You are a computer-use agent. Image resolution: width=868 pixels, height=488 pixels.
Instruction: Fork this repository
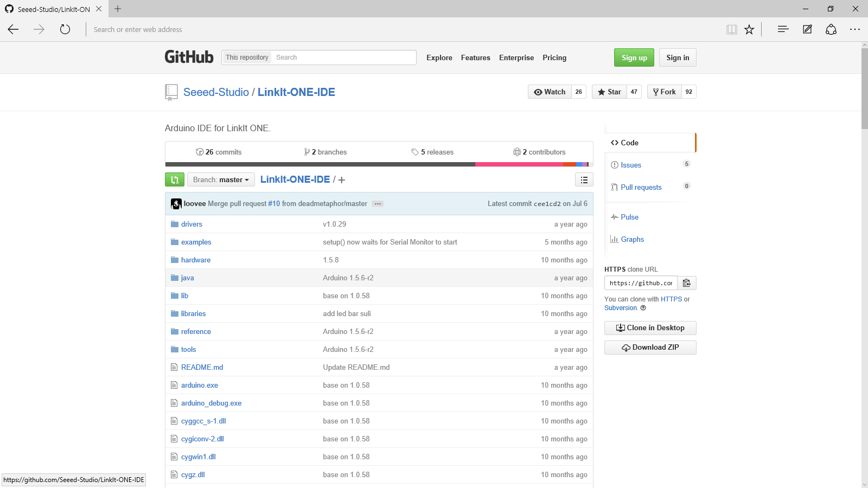click(665, 92)
